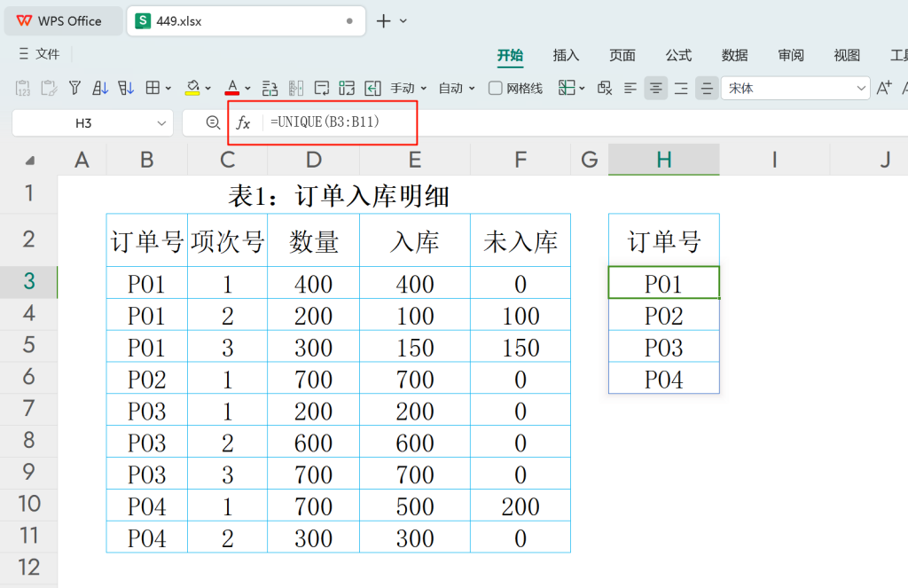Expand fill color dropdown arrow
The image size is (908, 588).
click(207, 89)
